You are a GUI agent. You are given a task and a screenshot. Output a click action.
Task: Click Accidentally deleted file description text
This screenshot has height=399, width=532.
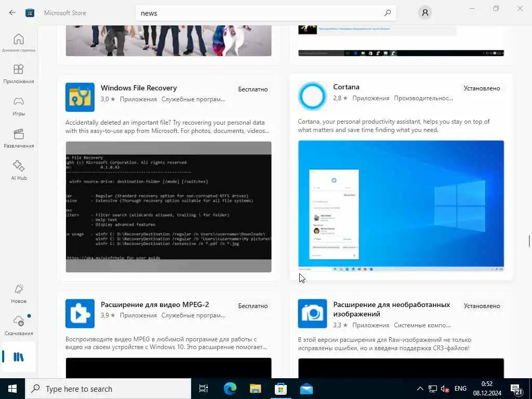[168, 127]
